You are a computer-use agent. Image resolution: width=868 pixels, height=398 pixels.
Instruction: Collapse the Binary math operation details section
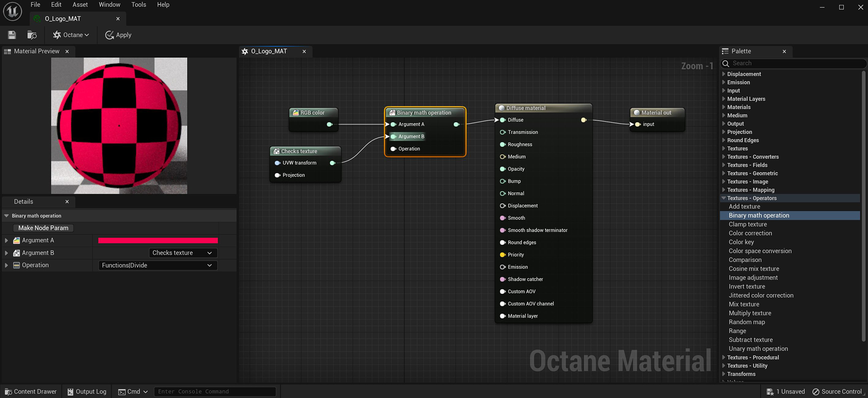(7, 216)
